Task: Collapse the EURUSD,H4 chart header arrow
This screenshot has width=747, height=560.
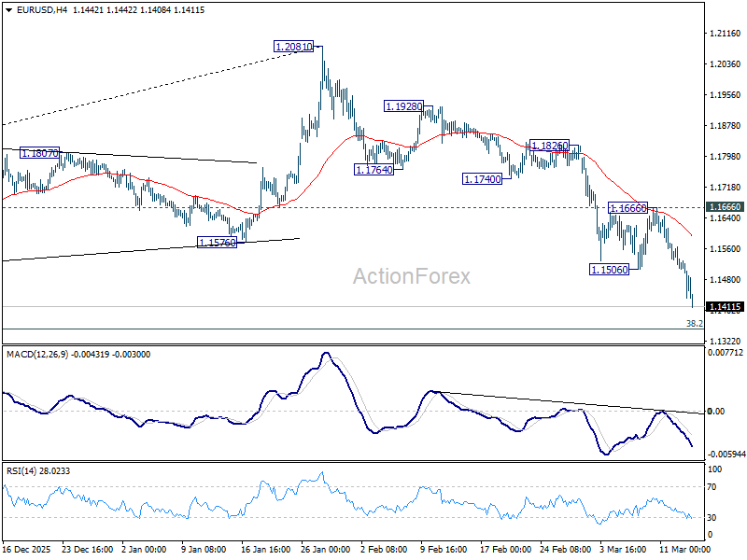Action: coord(9,12)
